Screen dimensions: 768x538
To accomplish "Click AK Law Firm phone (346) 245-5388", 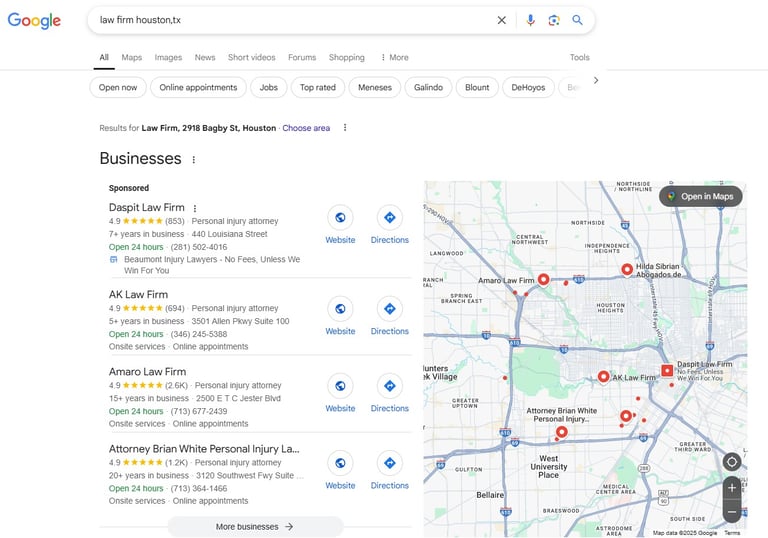I will 199,334.
